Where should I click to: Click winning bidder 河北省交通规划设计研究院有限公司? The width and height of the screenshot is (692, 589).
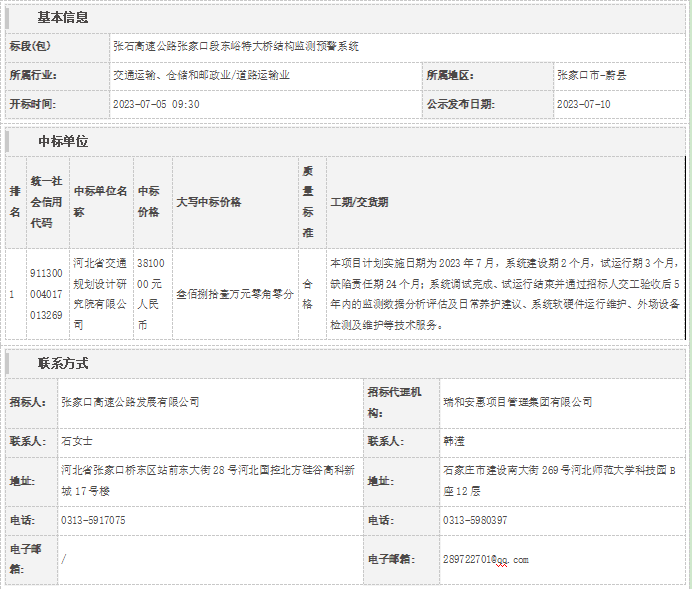pos(100,295)
